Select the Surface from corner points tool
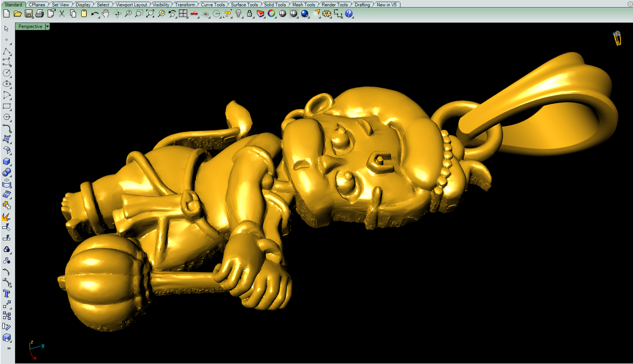This screenshot has height=364, width=633. (7, 140)
